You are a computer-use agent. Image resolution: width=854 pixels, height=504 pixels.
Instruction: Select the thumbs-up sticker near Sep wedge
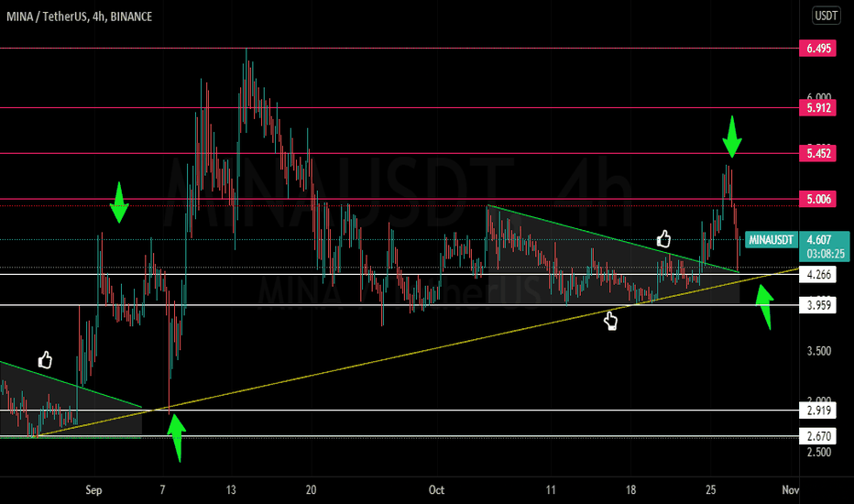(45, 359)
